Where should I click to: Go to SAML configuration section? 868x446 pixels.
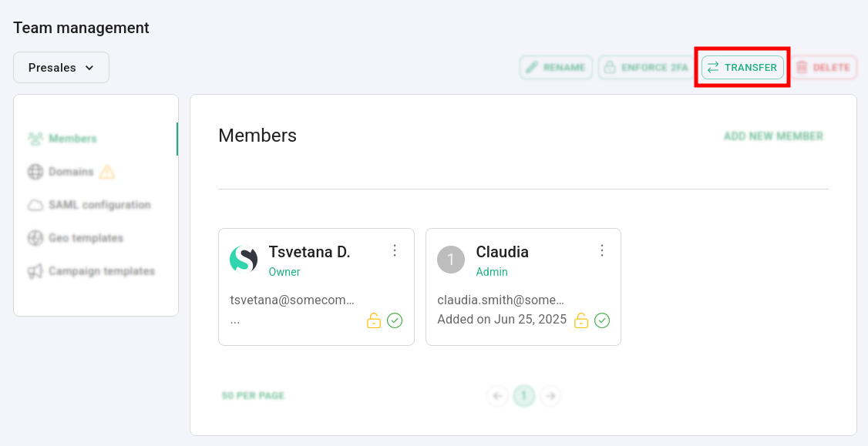(99, 205)
